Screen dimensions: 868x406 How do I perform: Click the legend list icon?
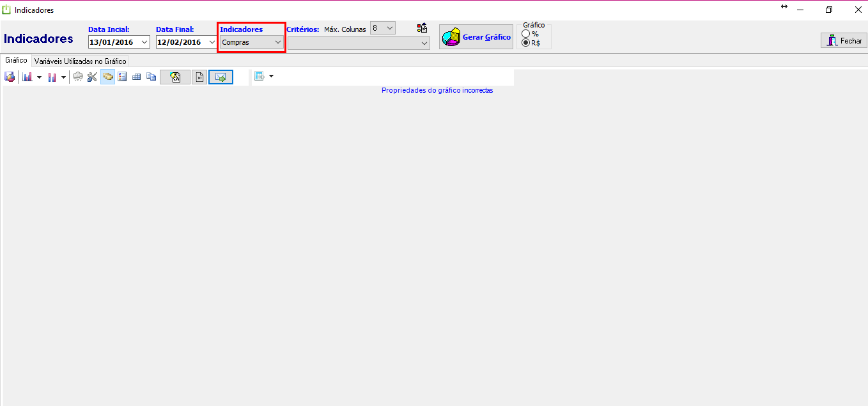122,77
